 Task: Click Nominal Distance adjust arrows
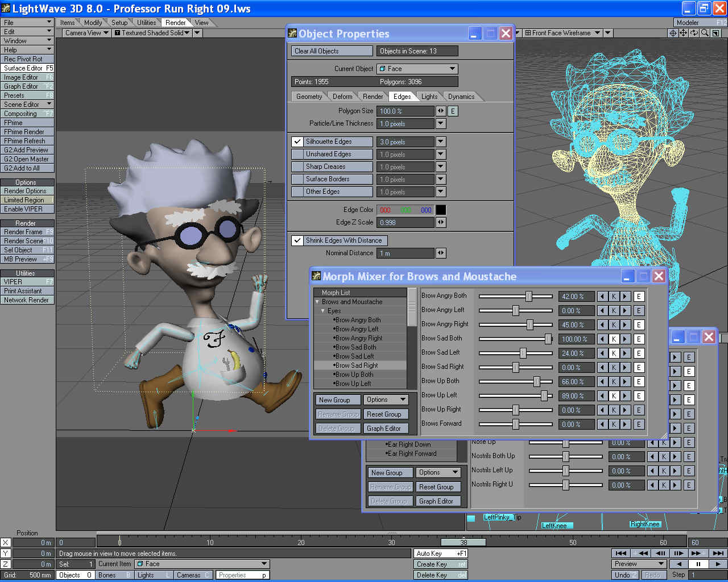tap(441, 253)
